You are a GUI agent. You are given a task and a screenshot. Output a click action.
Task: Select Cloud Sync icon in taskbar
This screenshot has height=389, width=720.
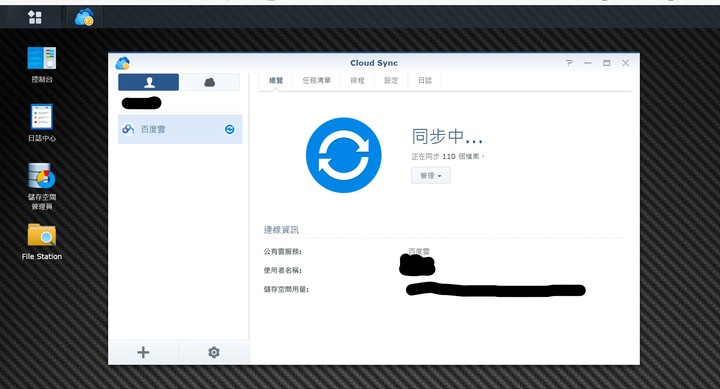[84, 17]
